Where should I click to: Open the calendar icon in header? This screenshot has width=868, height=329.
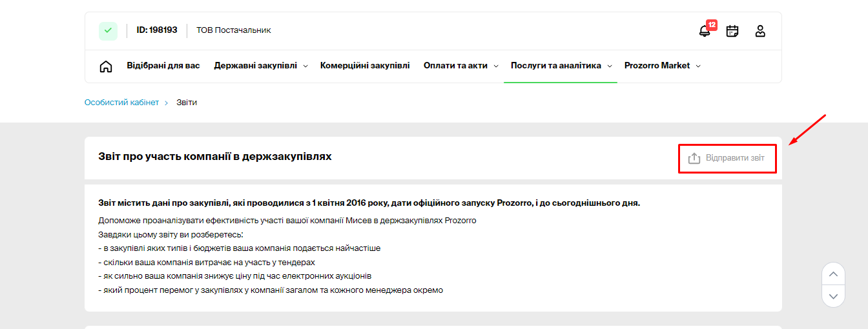click(x=732, y=31)
